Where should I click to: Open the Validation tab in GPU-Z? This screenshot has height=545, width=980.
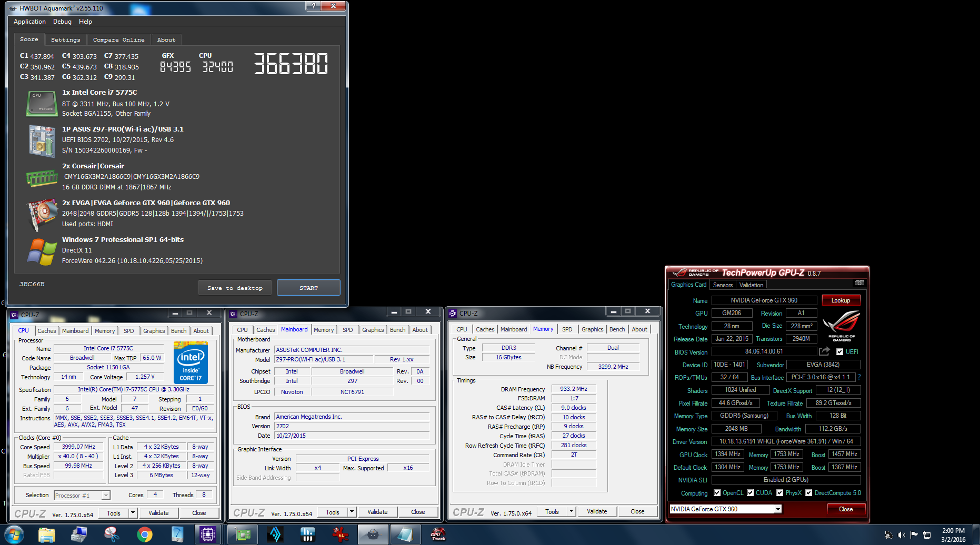coord(751,285)
